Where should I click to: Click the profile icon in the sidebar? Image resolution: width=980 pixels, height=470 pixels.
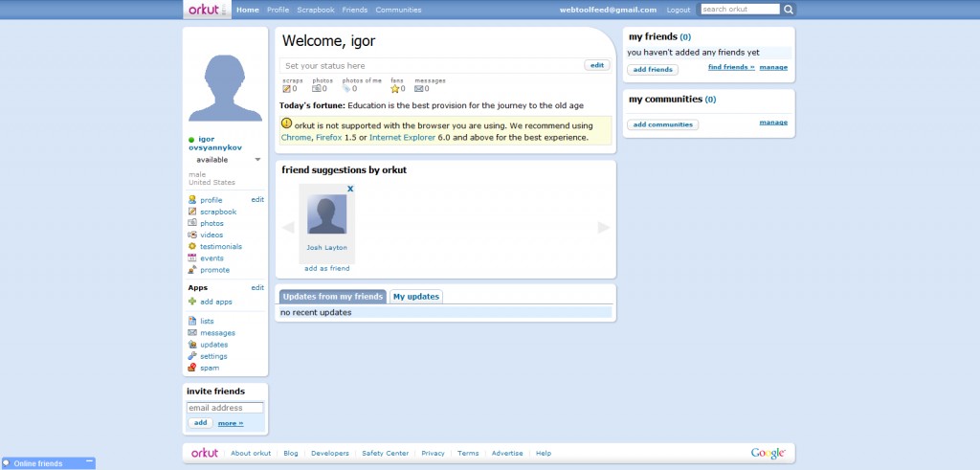coord(191,200)
